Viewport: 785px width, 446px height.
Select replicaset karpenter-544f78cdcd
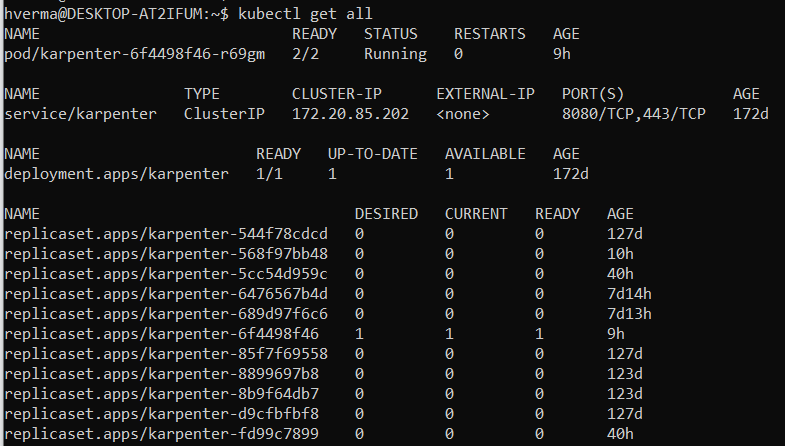pos(166,234)
